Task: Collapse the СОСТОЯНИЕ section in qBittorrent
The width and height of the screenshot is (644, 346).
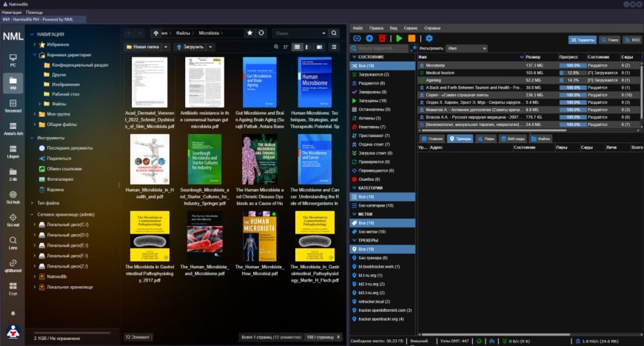Action: click(354, 57)
